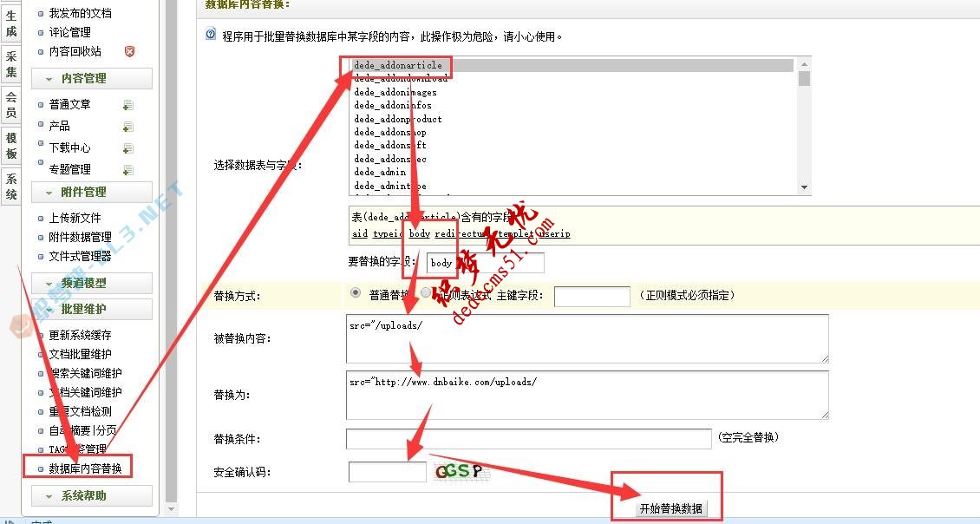
Task: Click the recycle bin red shield icon
Action: click(129, 52)
